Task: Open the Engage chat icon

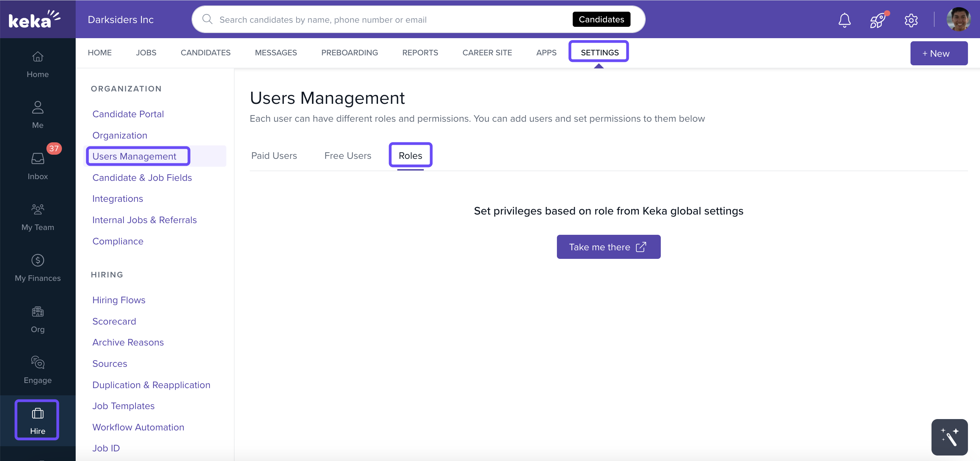Action: (x=37, y=362)
